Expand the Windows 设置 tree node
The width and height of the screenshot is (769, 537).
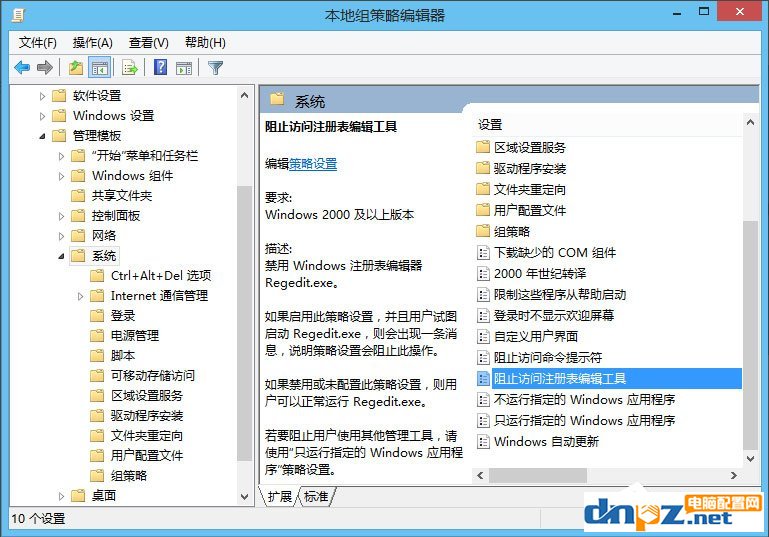tap(42, 116)
